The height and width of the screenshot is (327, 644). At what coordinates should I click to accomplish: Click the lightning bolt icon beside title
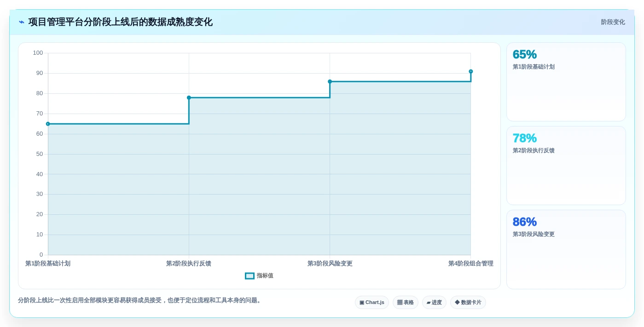(x=22, y=22)
